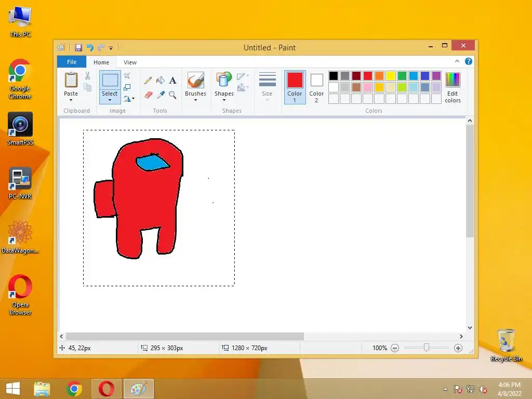Open the Size line thickness dropdown
The width and height of the screenshot is (532, 399).
coord(267,87)
